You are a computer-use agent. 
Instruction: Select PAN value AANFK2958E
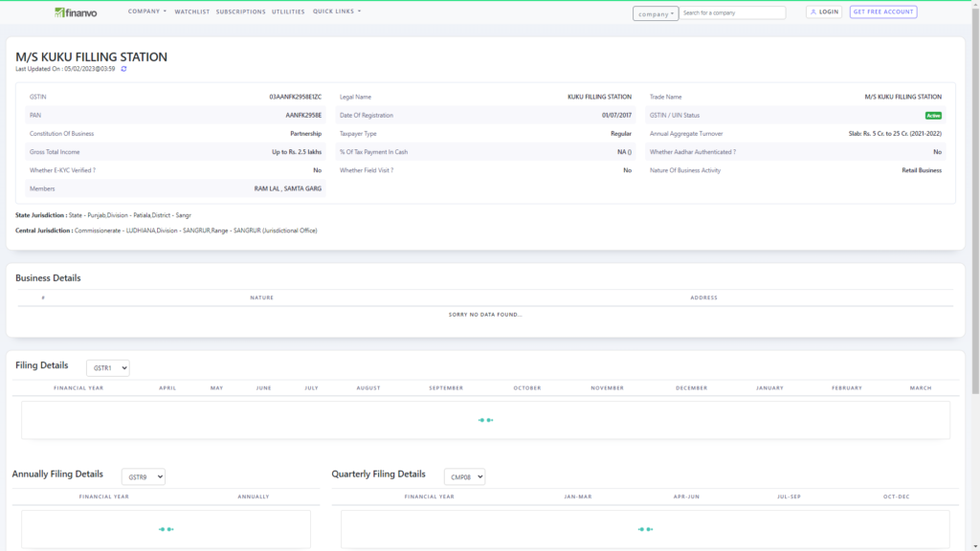tap(303, 116)
